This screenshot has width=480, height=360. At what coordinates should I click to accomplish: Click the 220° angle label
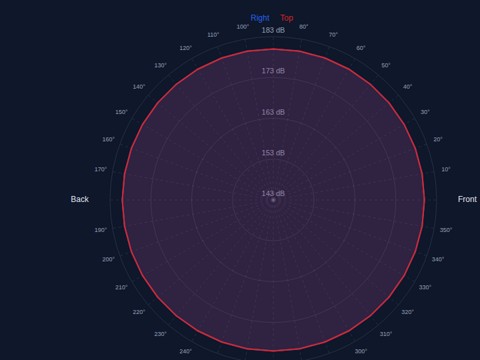(x=139, y=312)
